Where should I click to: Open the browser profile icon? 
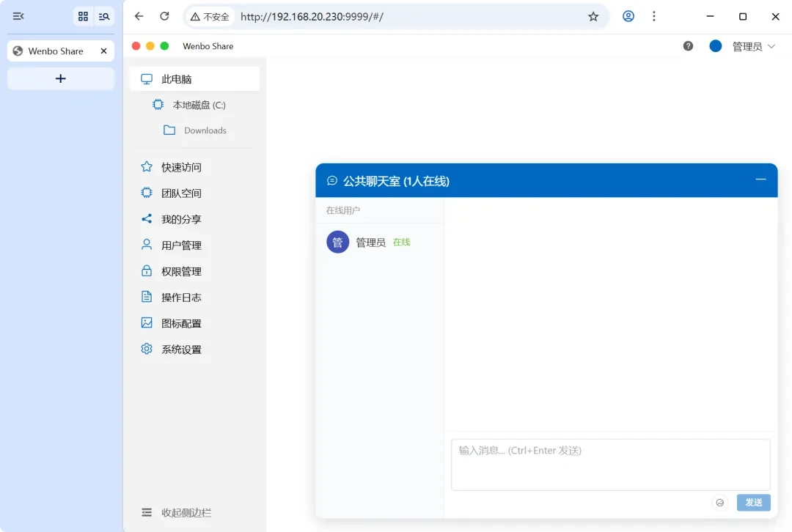pos(628,16)
